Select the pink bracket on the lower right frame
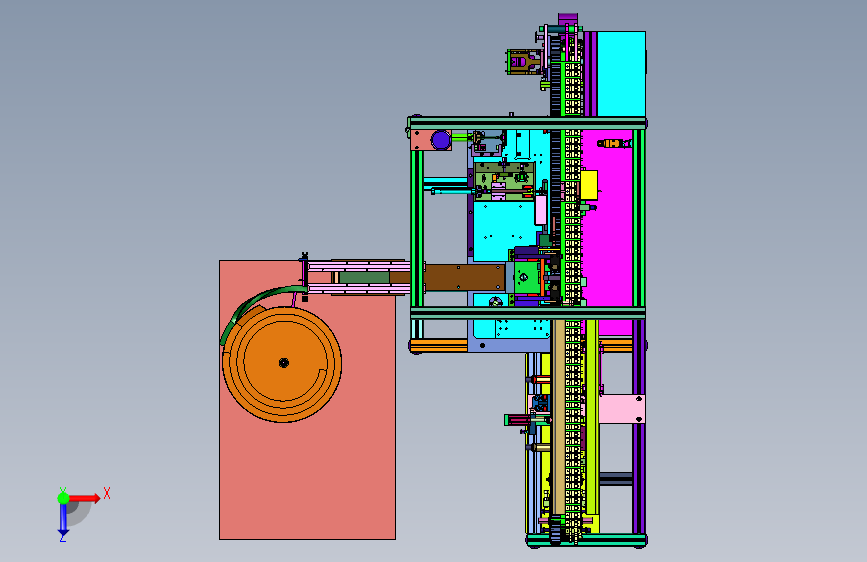Screen dimensions: 867x562 [x=622, y=409]
